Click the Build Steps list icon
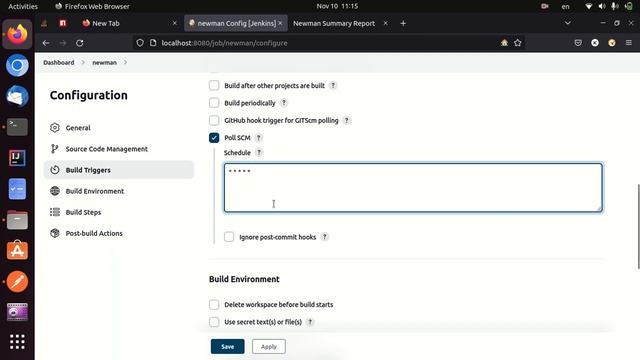This screenshot has width=640, height=360. point(55,212)
